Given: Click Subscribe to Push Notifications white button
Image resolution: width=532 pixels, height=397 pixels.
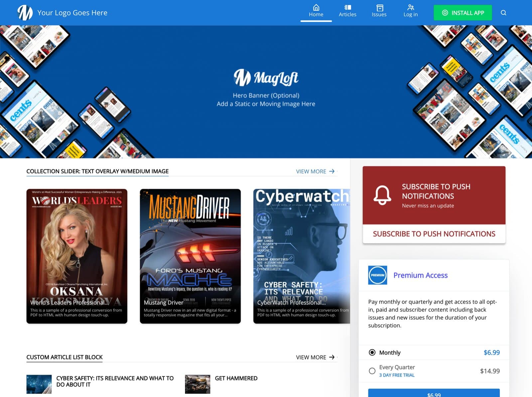Looking at the screenshot, I should click(434, 234).
